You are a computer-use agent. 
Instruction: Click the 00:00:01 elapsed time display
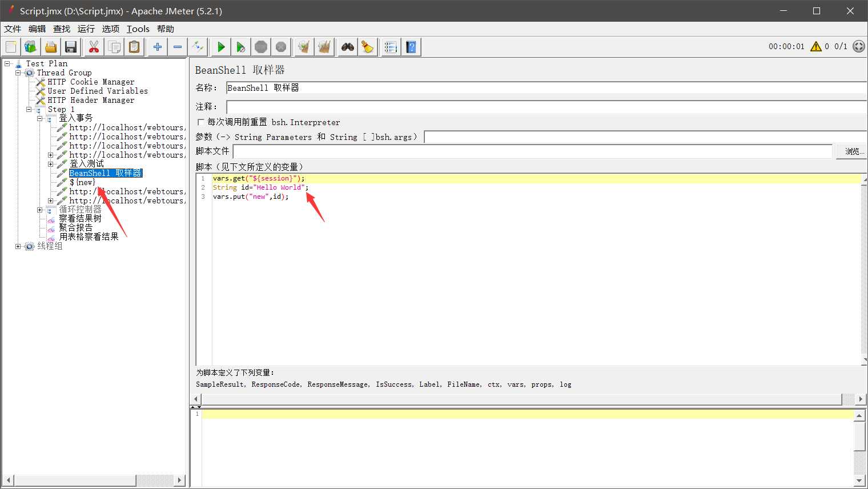pos(786,46)
